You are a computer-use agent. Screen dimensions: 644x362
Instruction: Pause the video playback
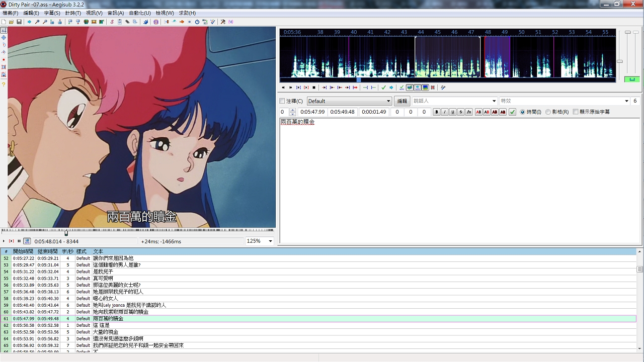tap(19, 241)
